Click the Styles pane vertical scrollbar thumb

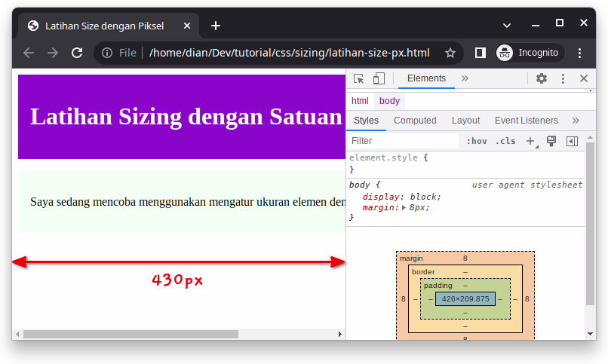(590, 224)
